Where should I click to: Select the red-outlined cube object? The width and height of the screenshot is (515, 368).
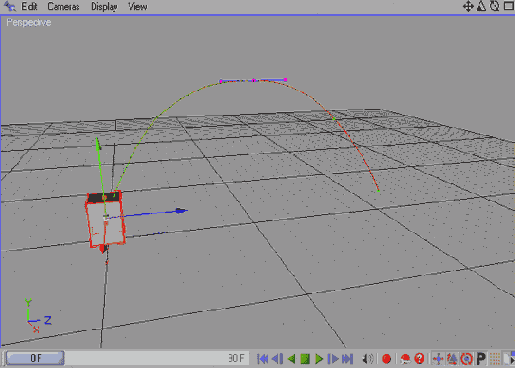click(x=106, y=219)
